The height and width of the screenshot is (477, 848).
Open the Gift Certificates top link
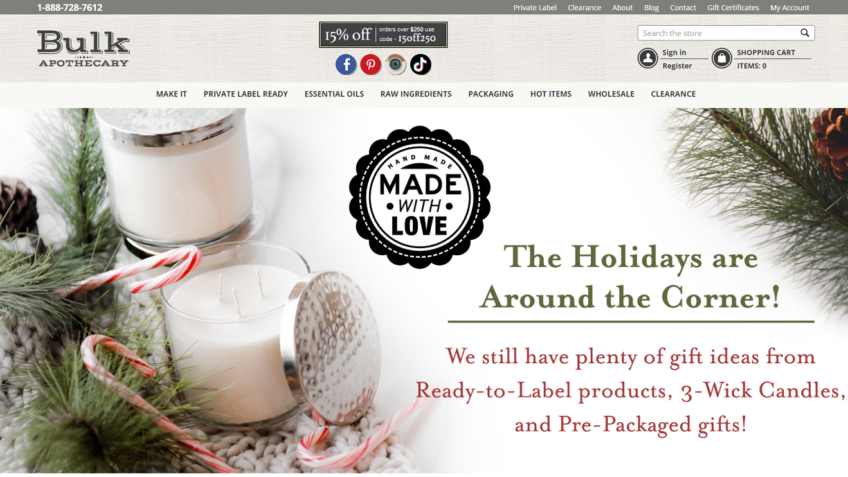733,8
